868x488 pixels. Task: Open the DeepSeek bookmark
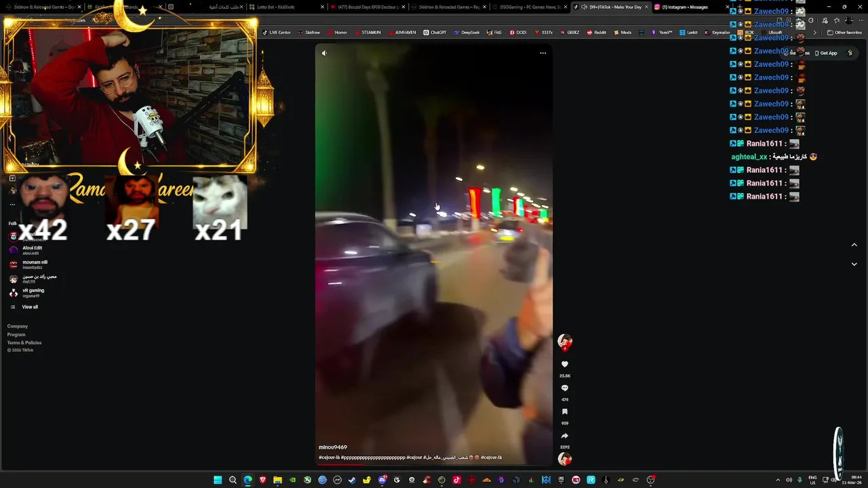coord(467,33)
